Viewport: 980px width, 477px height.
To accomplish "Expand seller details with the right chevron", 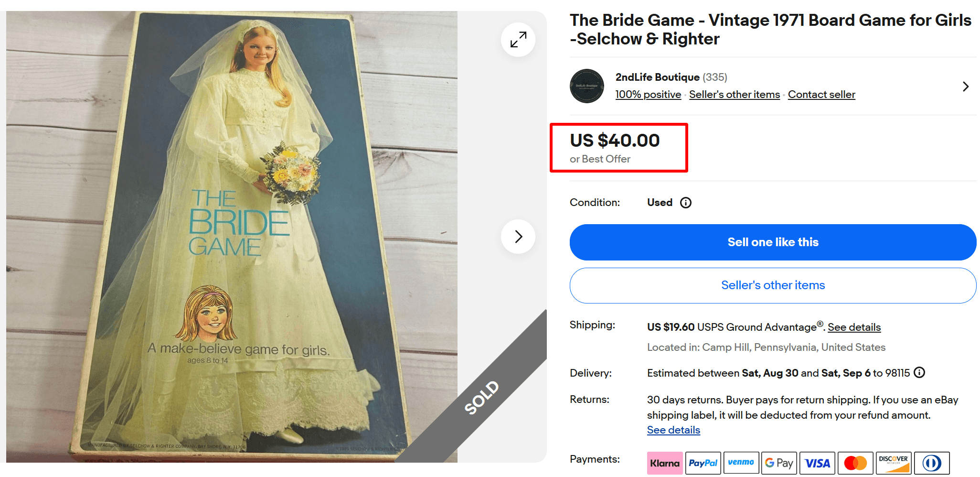I will [966, 87].
